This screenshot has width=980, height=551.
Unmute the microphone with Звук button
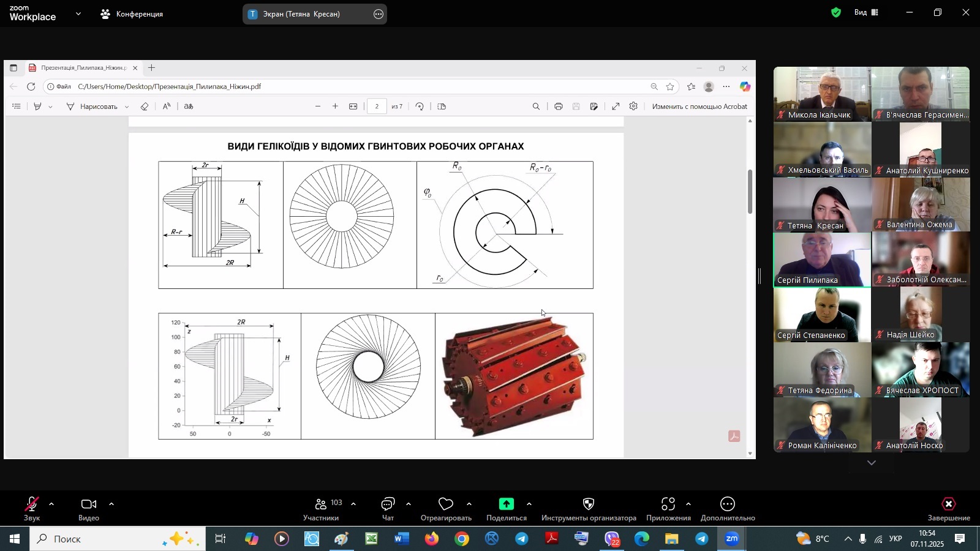click(32, 504)
